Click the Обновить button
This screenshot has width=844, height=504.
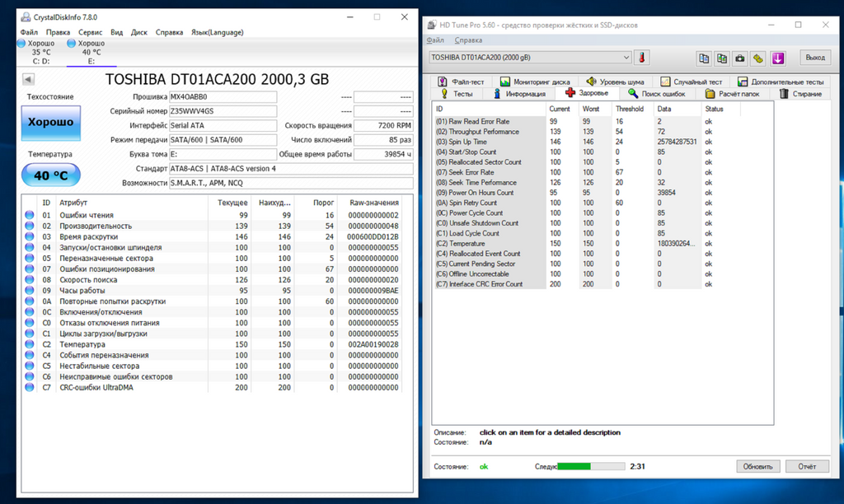click(758, 466)
